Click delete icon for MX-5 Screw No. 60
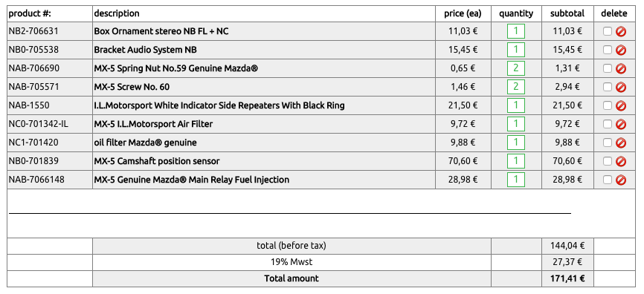The width and height of the screenshot is (644, 294). tap(621, 87)
